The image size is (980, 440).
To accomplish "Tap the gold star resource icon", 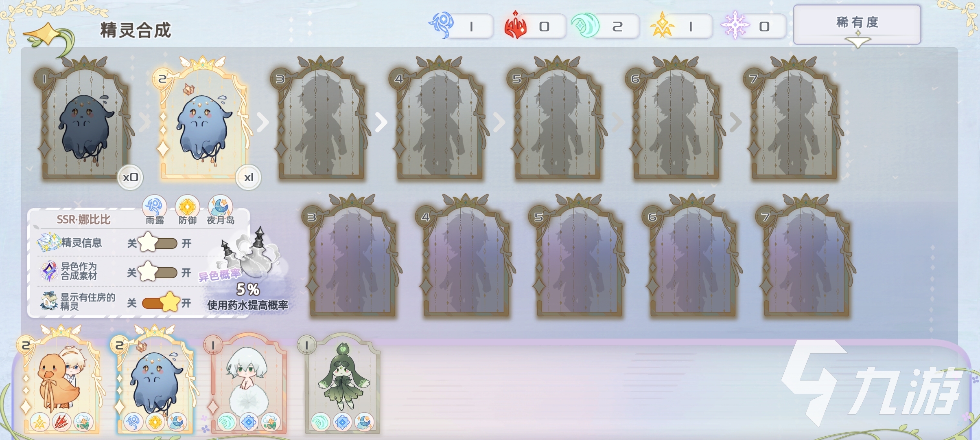I will click(x=663, y=25).
